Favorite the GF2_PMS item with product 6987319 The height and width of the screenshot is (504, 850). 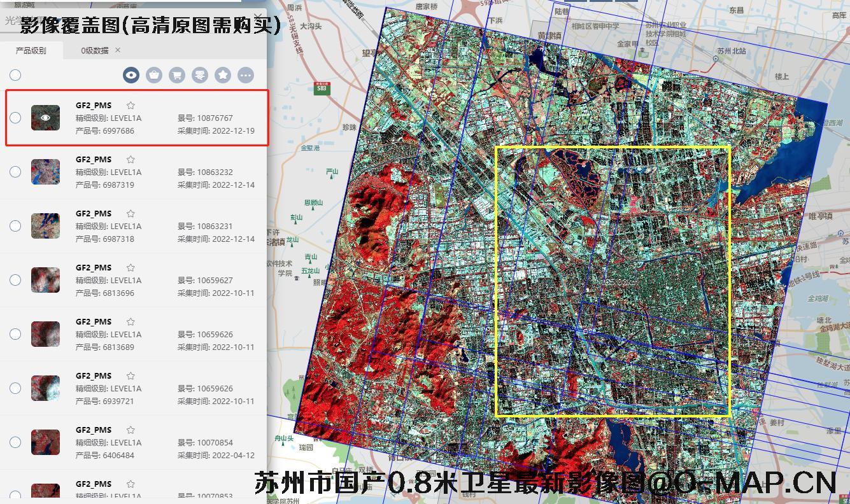(131, 160)
